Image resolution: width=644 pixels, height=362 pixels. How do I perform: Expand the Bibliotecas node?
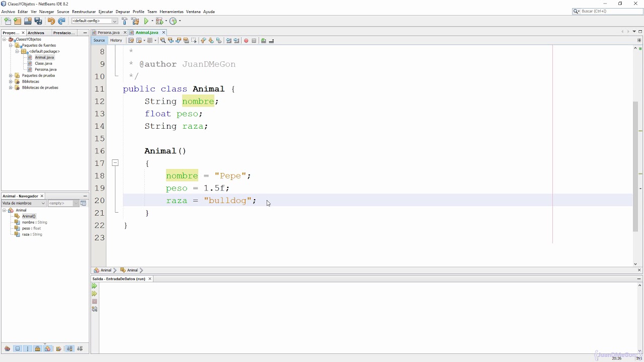tap(11, 81)
